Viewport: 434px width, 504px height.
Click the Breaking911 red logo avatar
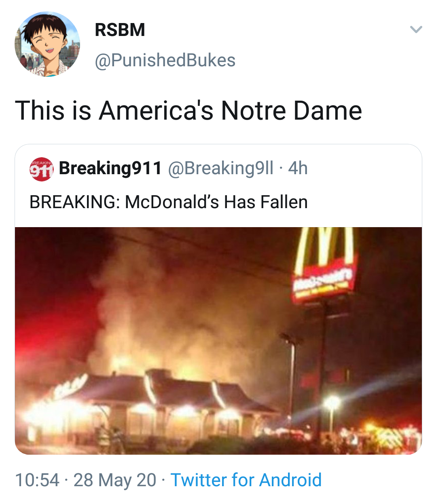pyautogui.click(x=41, y=169)
